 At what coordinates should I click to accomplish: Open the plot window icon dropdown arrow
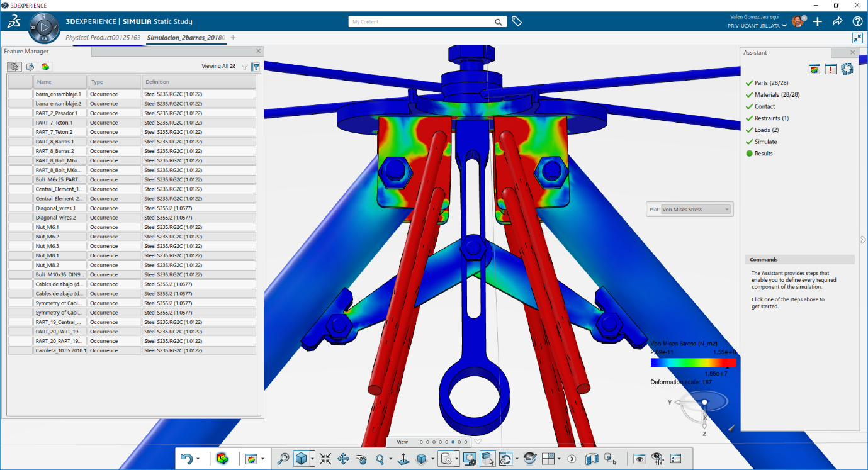[263, 459]
